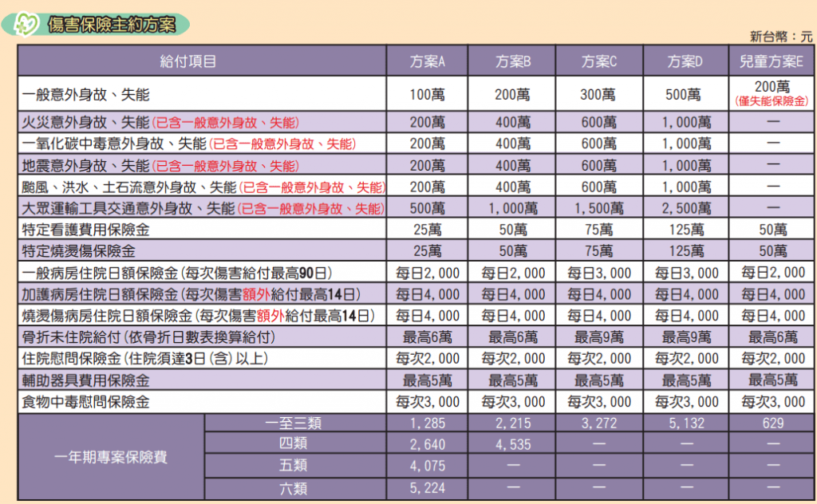Click the row label 地震意外身故、失能

point(85,166)
